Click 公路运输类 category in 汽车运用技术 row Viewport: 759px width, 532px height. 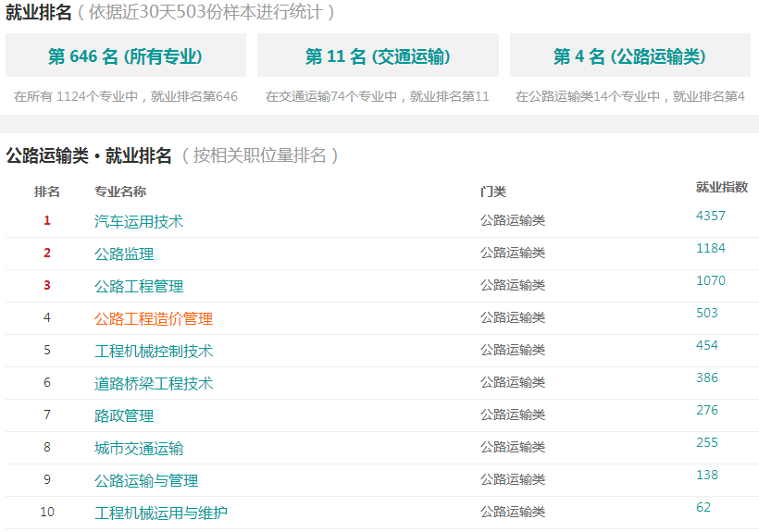click(513, 220)
